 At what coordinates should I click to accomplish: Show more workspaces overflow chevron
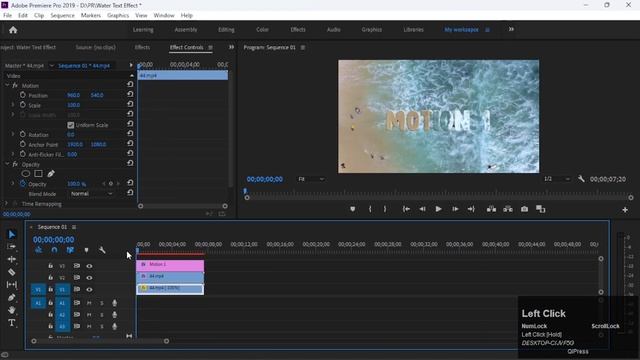[x=511, y=29]
